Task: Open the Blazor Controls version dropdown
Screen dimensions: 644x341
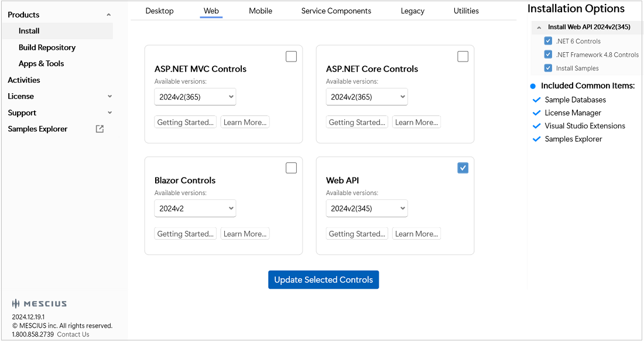Action: tap(195, 208)
